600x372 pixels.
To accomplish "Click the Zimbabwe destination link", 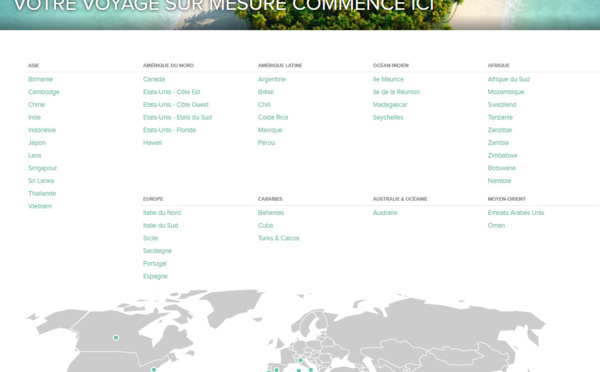I will 502,155.
